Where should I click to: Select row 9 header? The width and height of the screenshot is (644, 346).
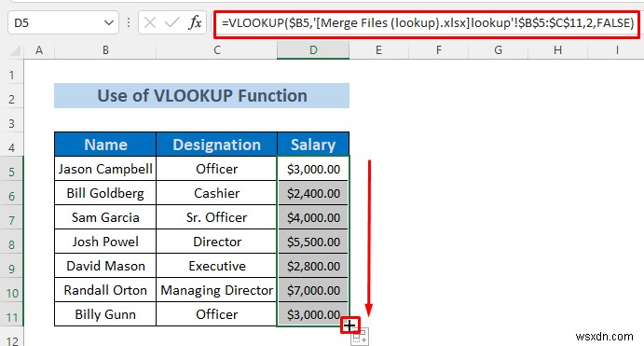click(11, 266)
